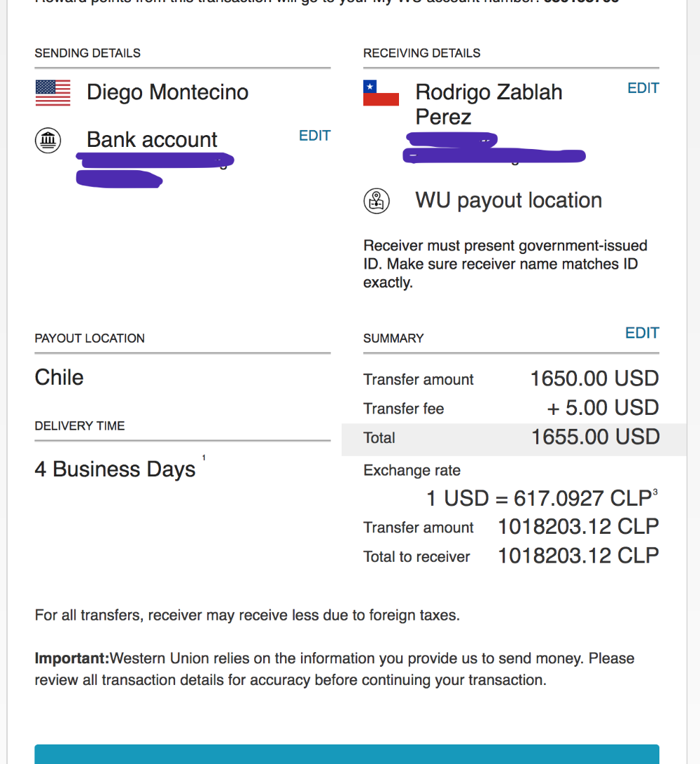Click the footnote 1 beside Business Days
The image size is (700, 764).
pos(204,458)
